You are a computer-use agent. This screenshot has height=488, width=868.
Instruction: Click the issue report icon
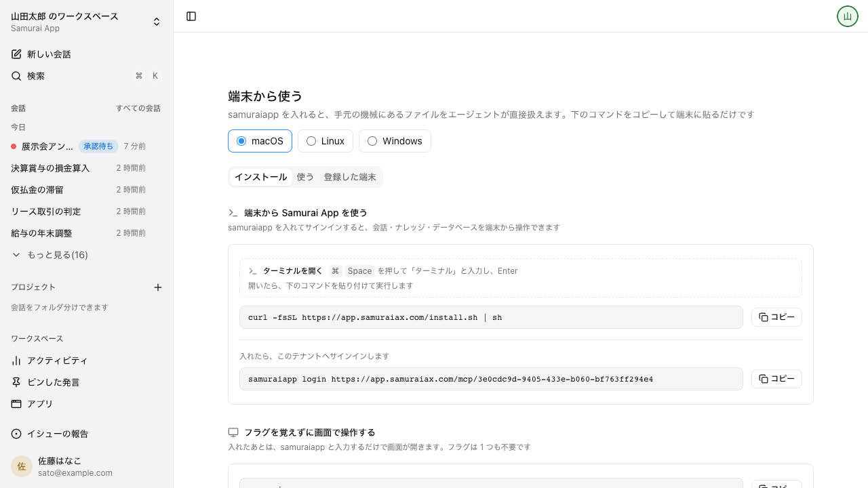coord(16,434)
